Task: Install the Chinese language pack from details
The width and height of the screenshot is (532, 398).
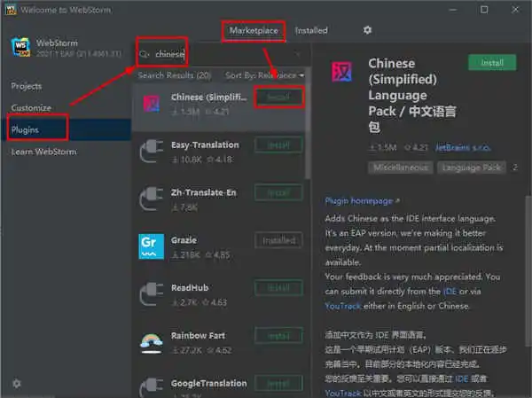Action: click(491, 63)
